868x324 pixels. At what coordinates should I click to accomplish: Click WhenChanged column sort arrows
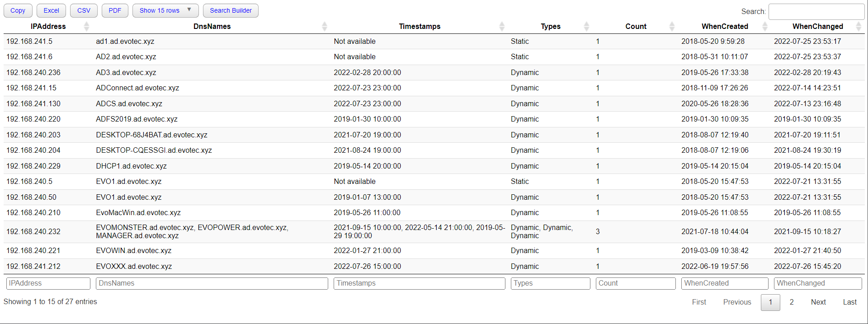858,27
